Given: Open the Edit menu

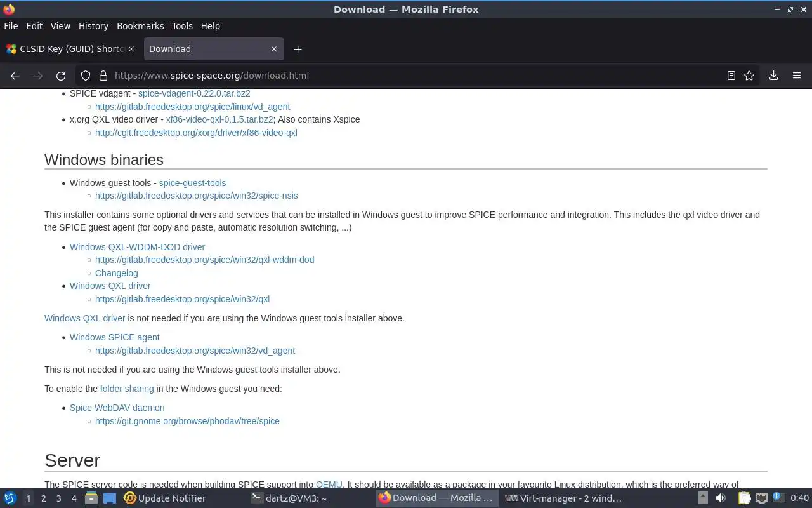Looking at the screenshot, I should [x=34, y=26].
